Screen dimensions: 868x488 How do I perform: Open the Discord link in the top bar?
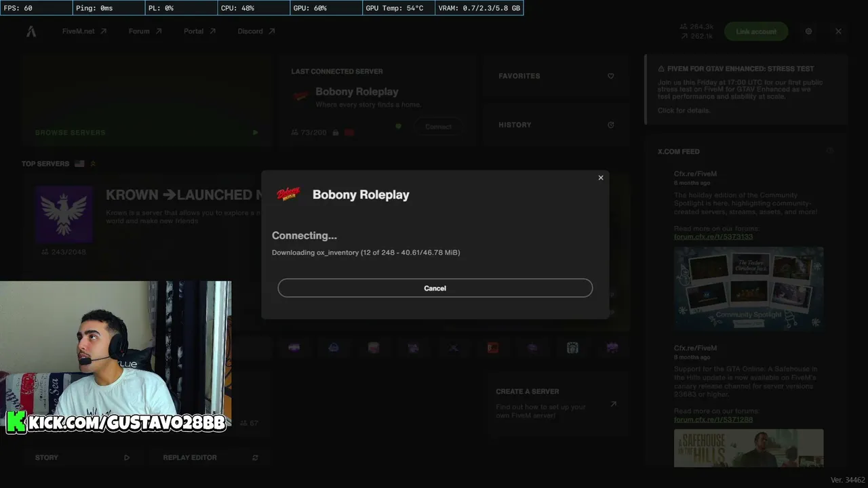point(256,31)
